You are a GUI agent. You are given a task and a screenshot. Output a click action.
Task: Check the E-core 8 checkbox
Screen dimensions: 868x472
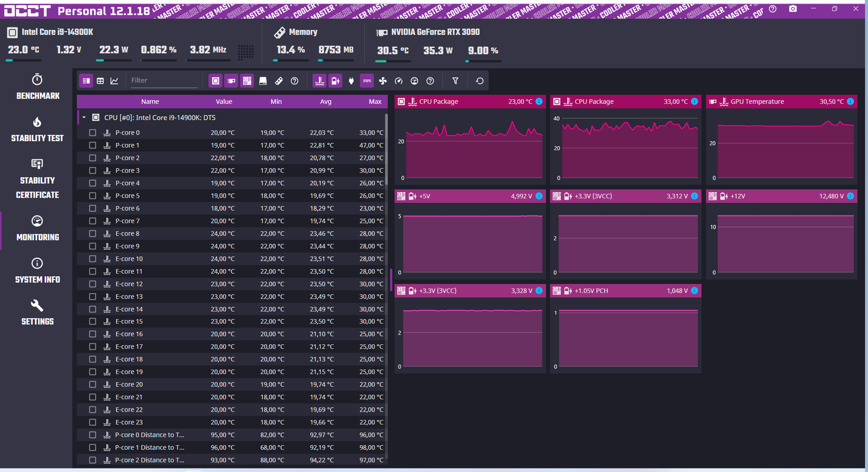click(93, 234)
